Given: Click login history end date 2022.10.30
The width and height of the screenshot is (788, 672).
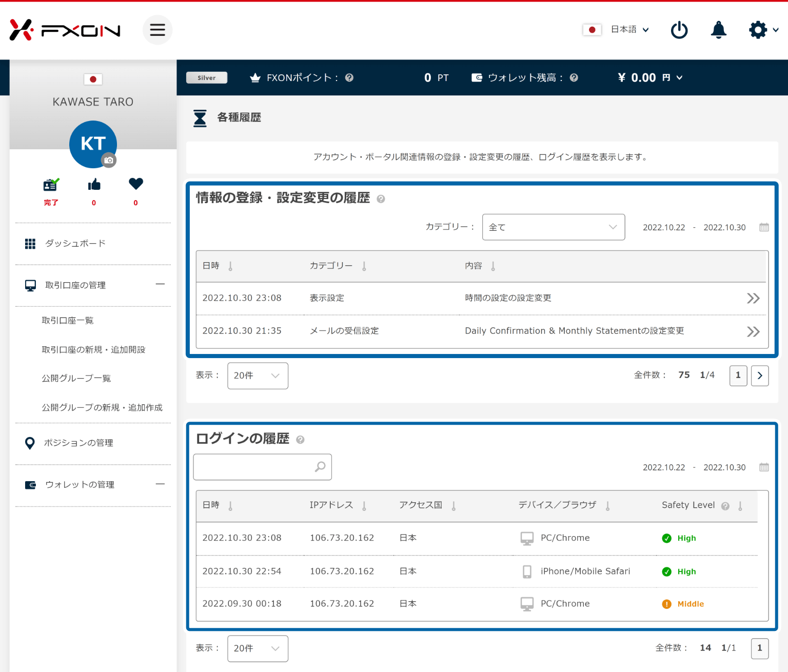Looking at the screenshot, I should pos(724,467).
